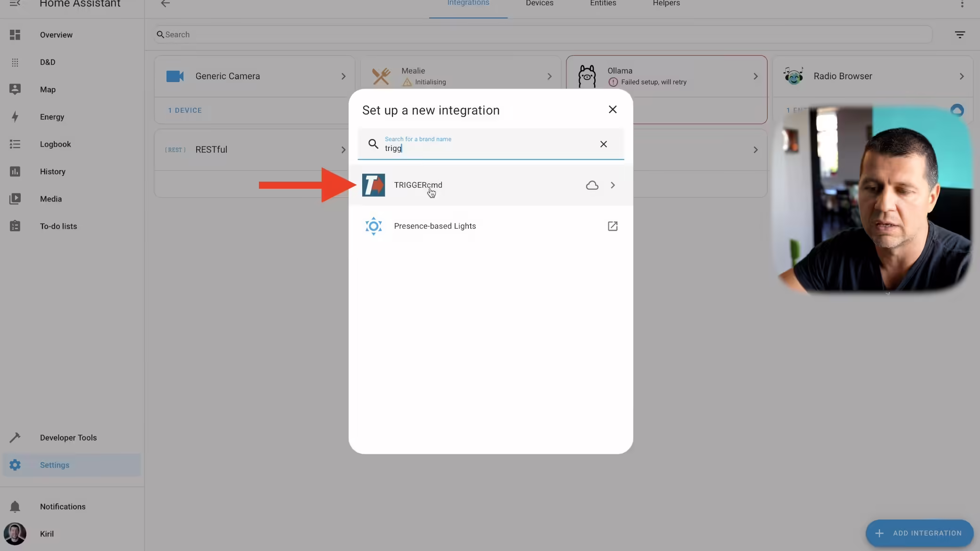
Task: Click the cloud icon on TRIGGERcmd row
Action: 592,185
